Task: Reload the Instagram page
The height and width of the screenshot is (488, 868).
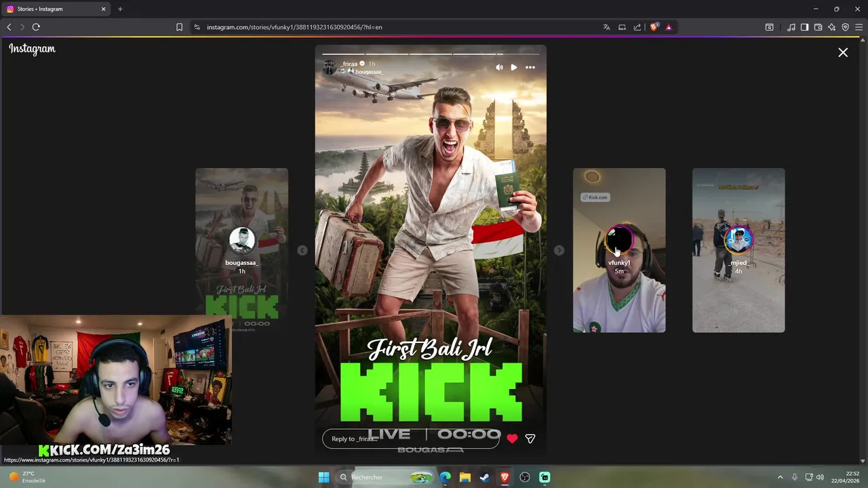Action: tap(36, 27)
